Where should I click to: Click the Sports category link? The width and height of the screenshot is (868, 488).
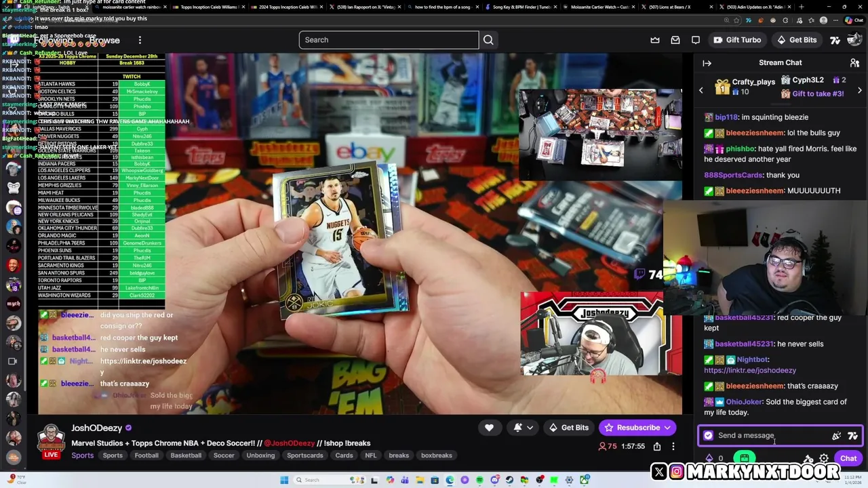click(x=83, y=455)
